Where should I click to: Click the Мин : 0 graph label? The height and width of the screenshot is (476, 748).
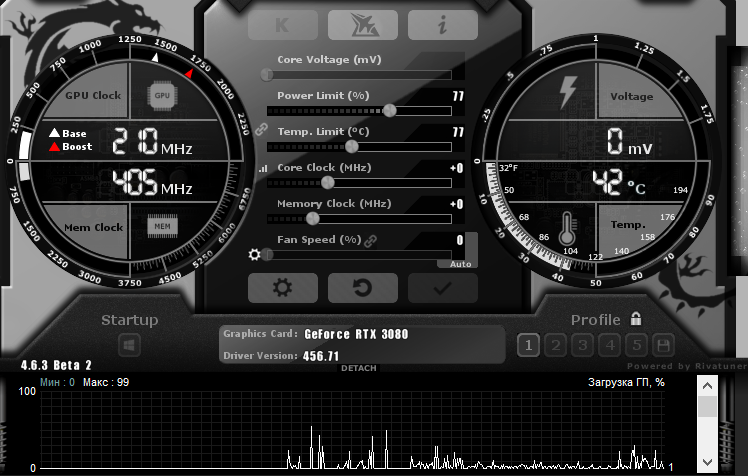tap(57, 383)
